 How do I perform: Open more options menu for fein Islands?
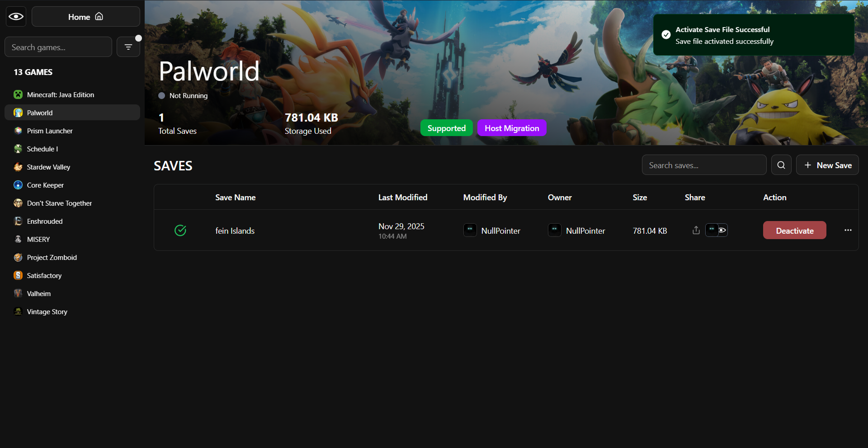[848, 230]
